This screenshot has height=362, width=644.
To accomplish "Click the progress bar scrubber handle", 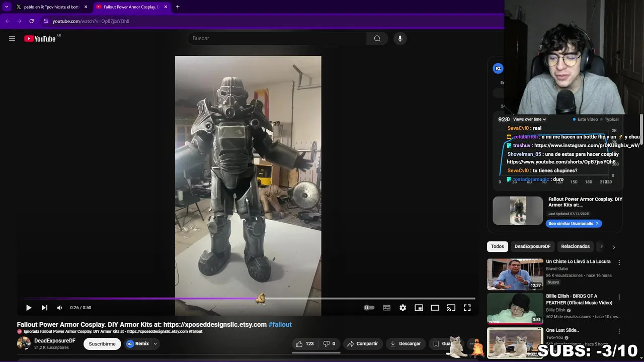I will [260, 299].
